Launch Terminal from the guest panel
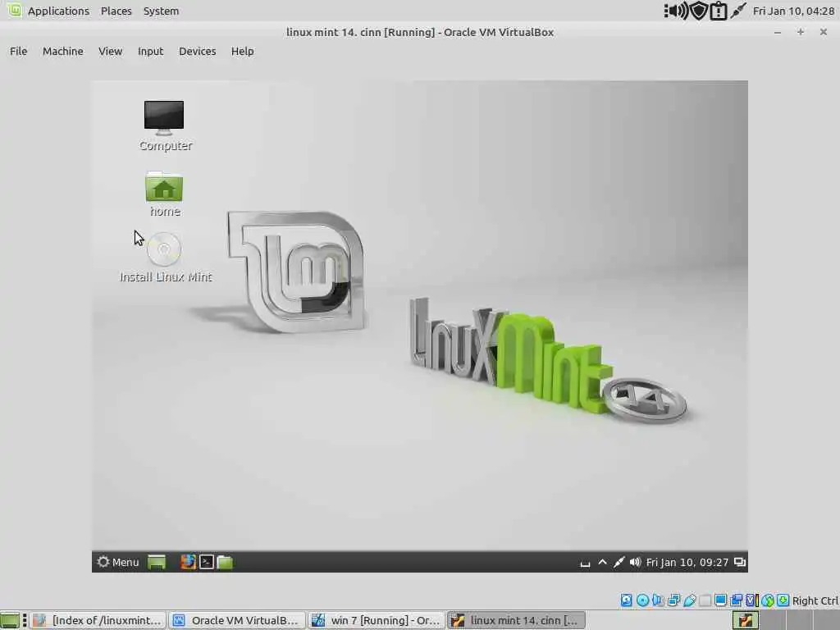 [x=206, y=561]
